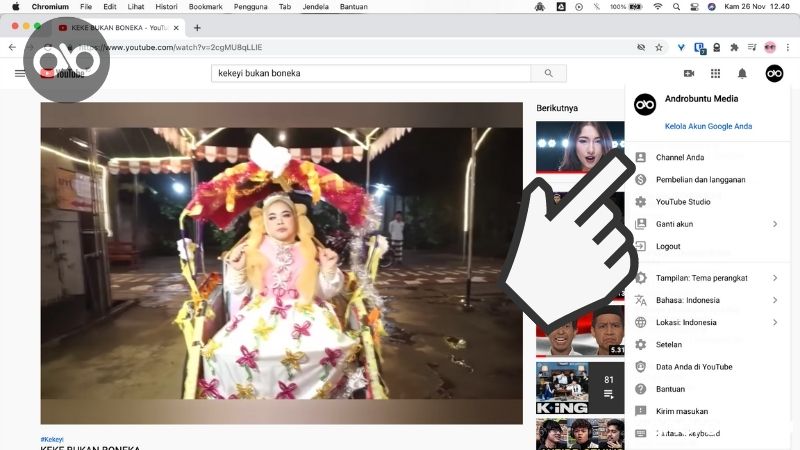Screen dimensions: 800x450
Task: Open the Bantuan menu in menu bar
Action: coord(354,7)
